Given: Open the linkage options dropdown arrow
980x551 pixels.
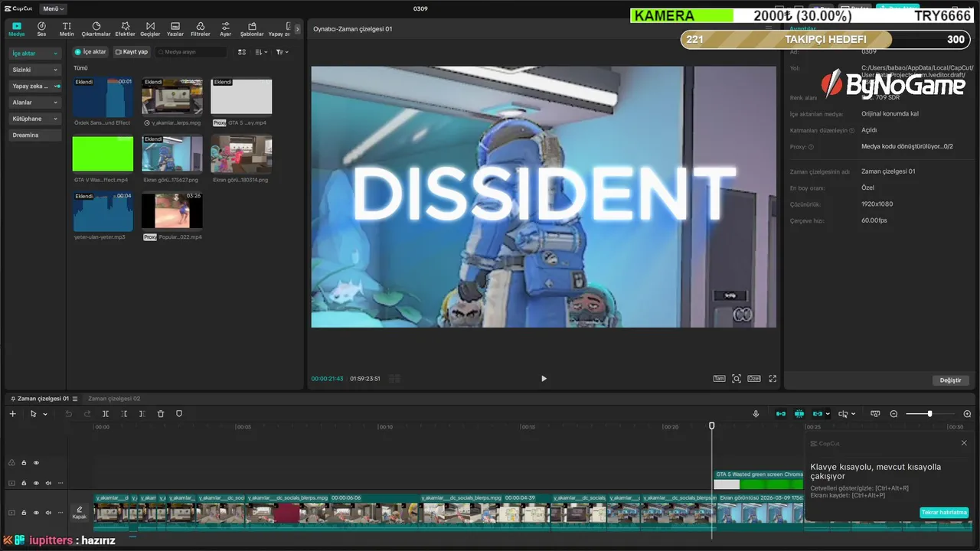Looking at the screenshot, I should [x=828, y=414].
